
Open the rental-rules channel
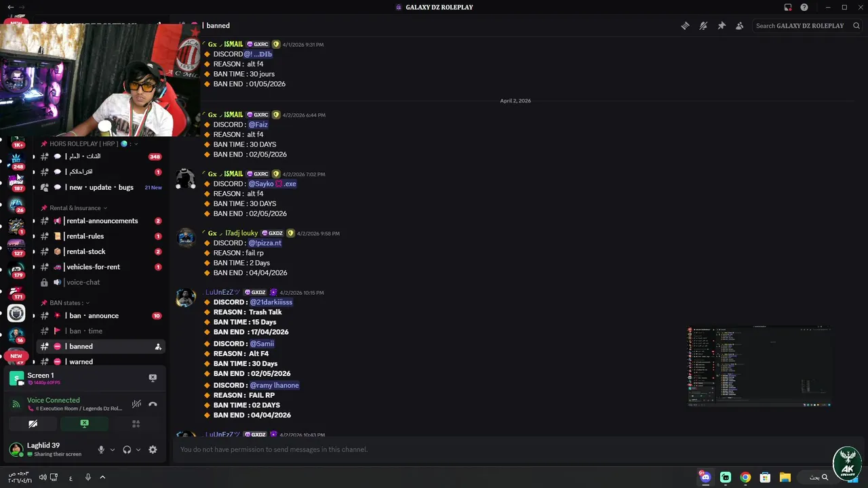tap(100, 236)
